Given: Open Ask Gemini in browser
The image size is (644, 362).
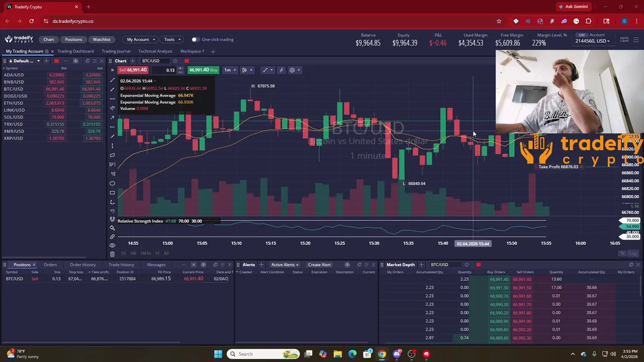Looking at the screenshot, I should click(x=573, y=7).
